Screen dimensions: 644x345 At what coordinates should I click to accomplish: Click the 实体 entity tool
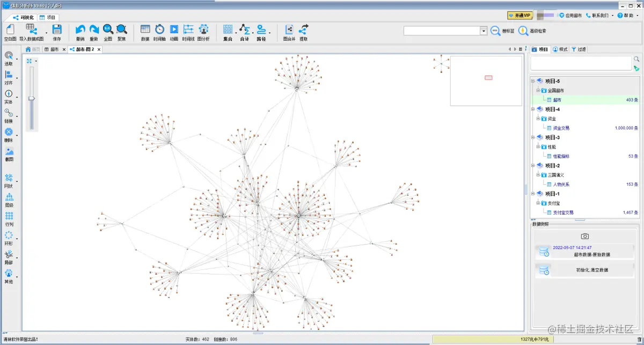point(9,97)
